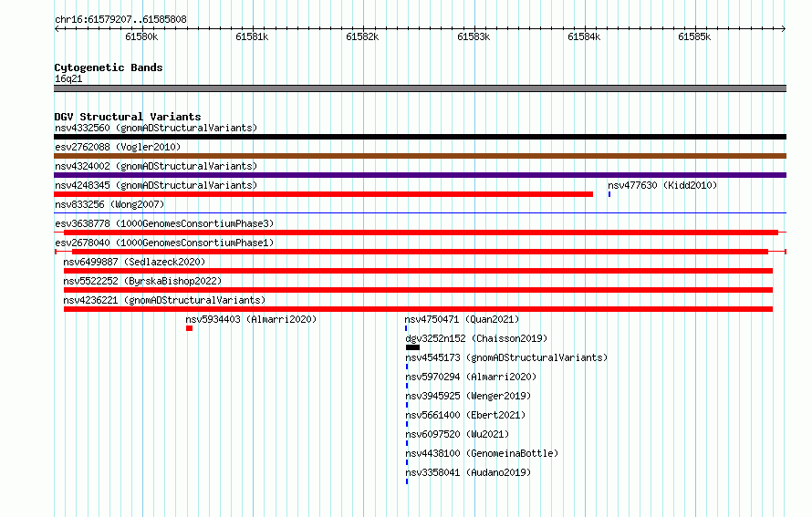The image size is (812, 517).
Task: Click the black dgv3252n152 marker
Action: [412, 347]
